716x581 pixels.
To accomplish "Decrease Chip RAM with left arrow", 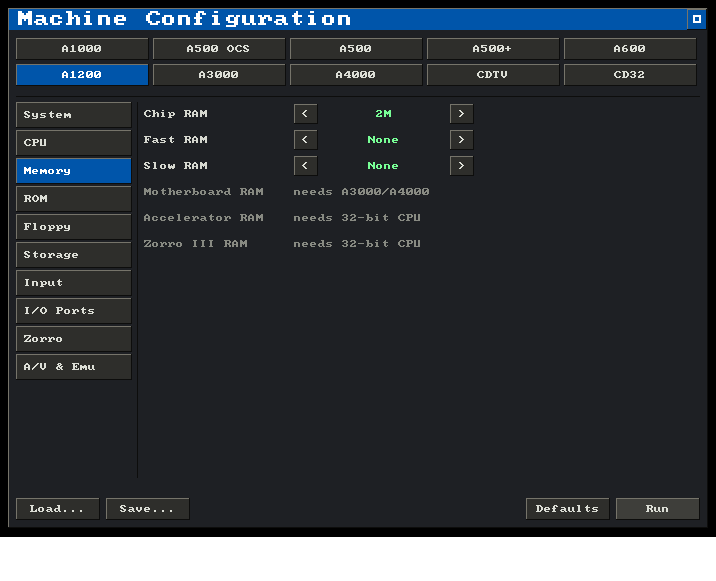I will click(x=305, y=114).
